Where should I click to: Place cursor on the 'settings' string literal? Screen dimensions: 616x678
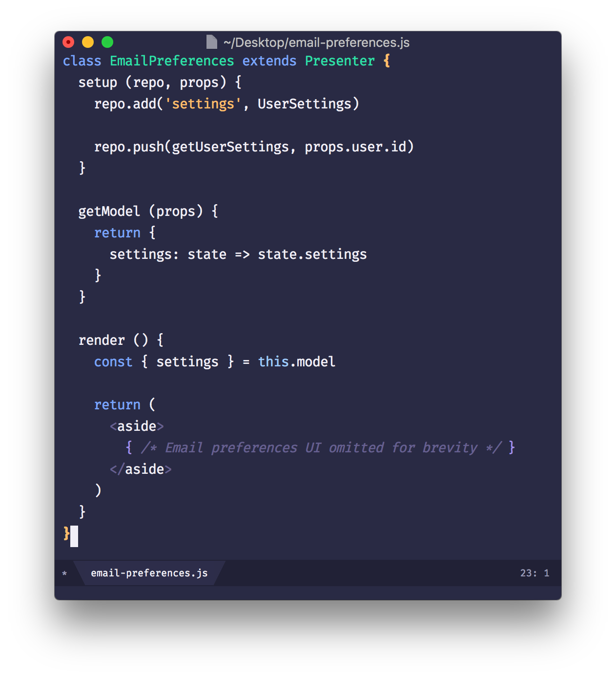(x=203, y=104)
